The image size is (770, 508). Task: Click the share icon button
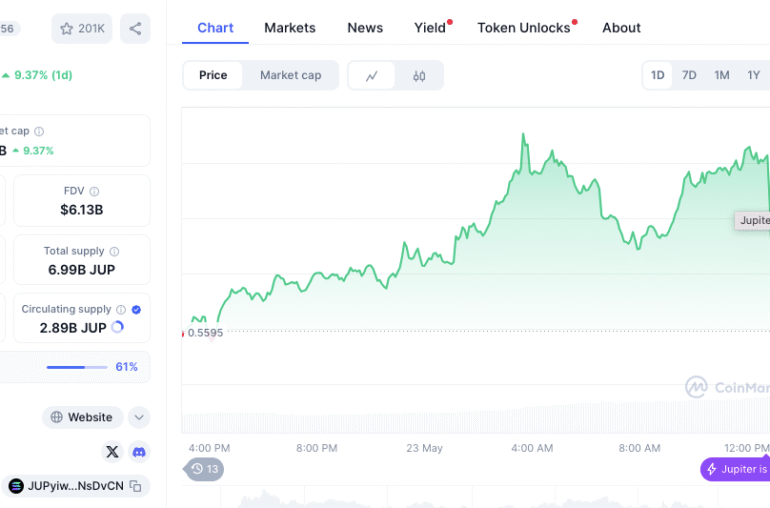135,29
